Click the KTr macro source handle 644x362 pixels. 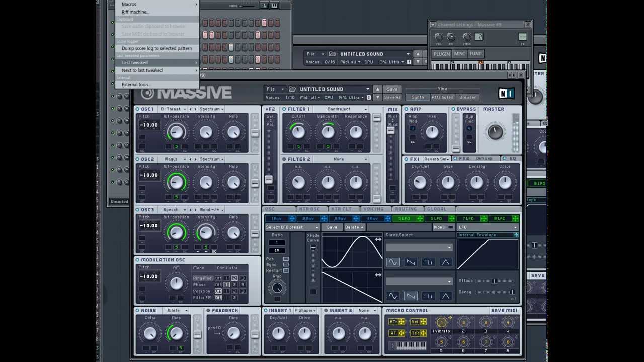pos(401,322)
